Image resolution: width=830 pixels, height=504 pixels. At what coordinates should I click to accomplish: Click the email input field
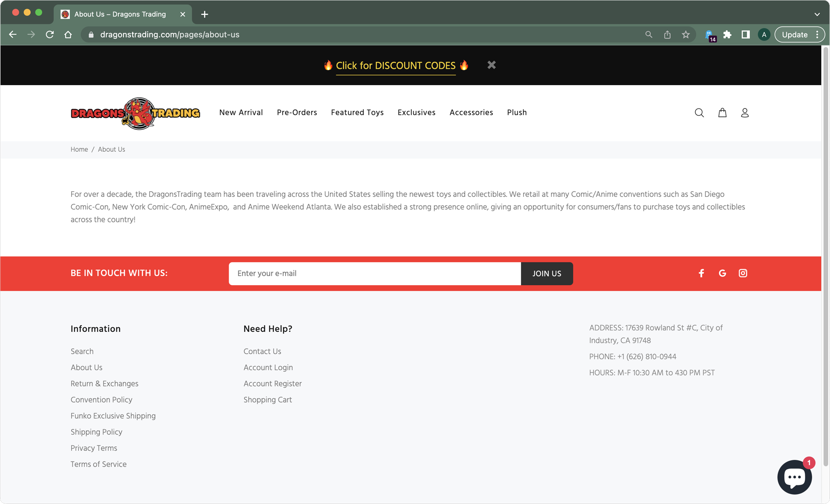(374, 274)
